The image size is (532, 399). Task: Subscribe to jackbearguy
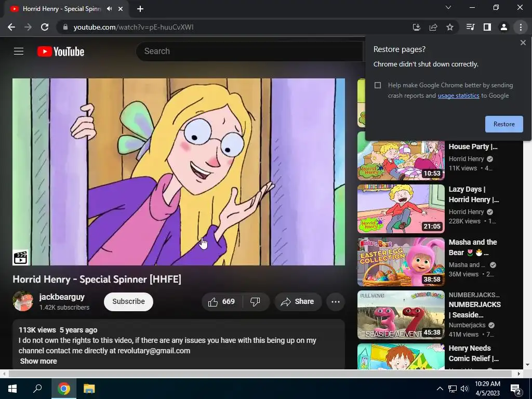(129, 302)
